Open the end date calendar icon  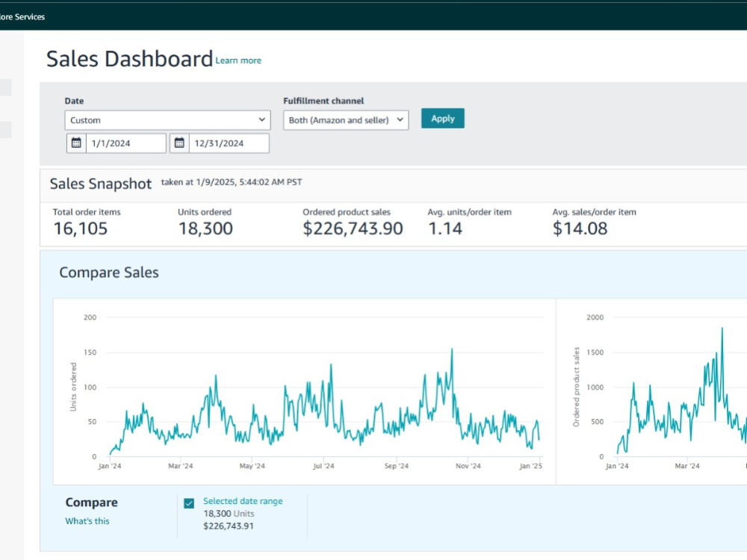[179, 143]
